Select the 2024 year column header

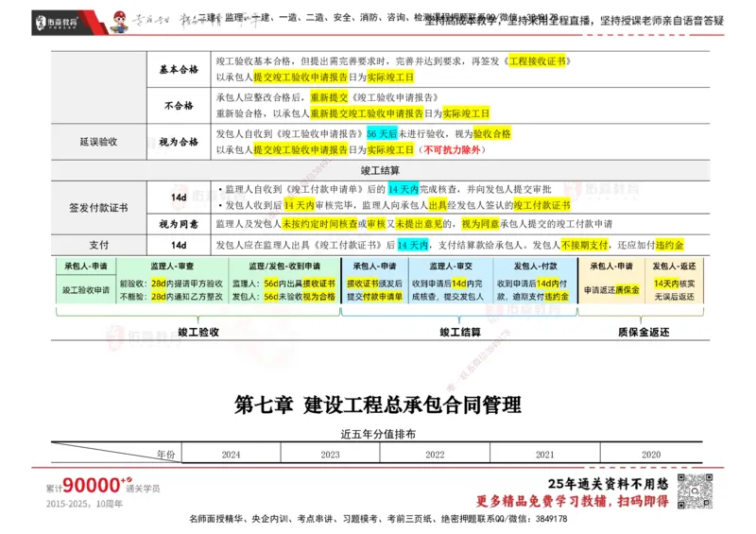coord(231,455)
